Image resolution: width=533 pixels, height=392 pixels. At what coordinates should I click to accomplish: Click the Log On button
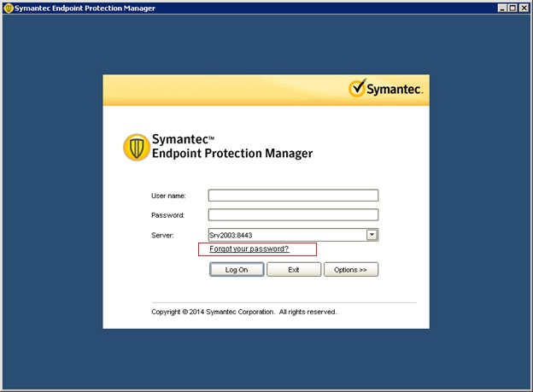(237, 270)
